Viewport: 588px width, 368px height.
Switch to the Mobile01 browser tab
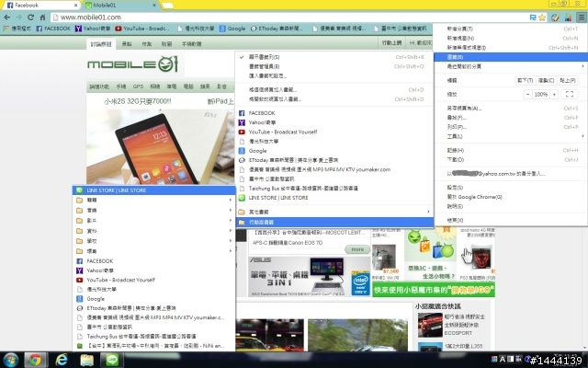click(120, 6)
